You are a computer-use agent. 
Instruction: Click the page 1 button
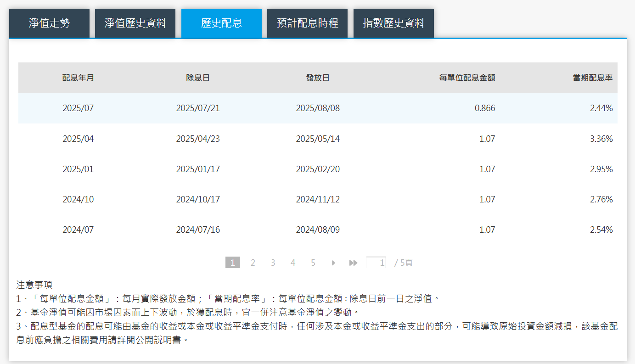click(x=232, y=262)
